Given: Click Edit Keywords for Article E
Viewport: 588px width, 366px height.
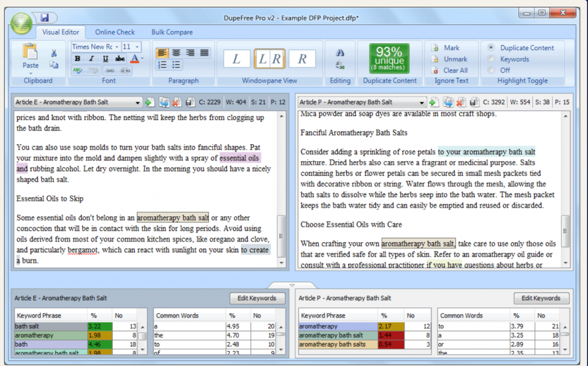Looking at the screenshot, I should coord(257,298).
